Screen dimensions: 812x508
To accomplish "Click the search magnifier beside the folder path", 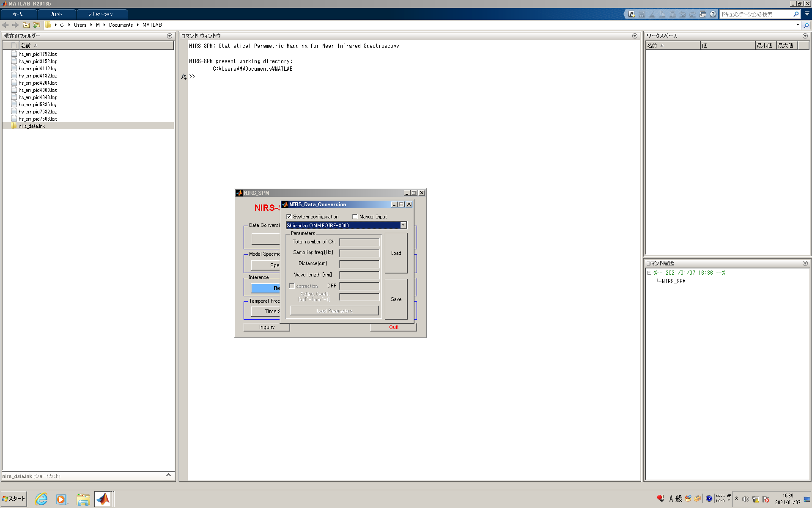I will tap(806, 25).
